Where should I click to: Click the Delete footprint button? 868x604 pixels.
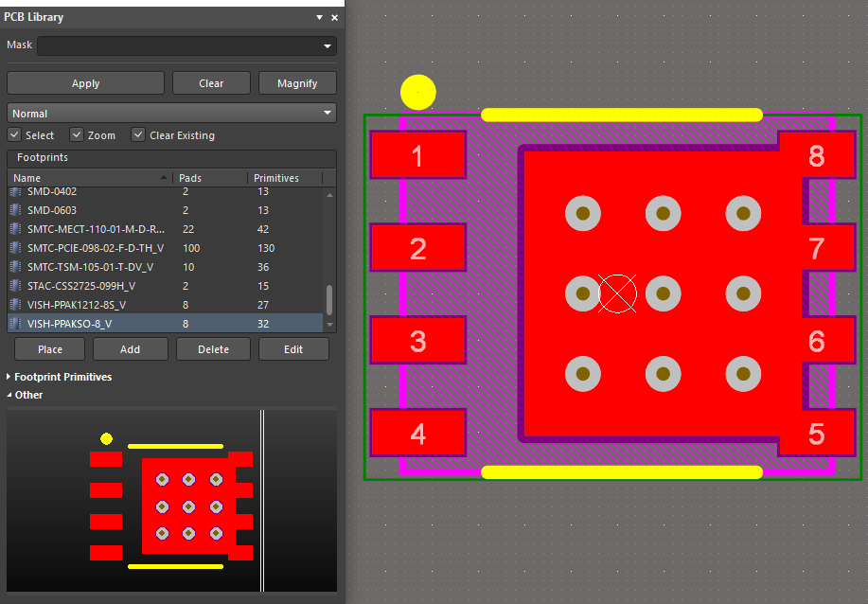click(x=213, y=349)
